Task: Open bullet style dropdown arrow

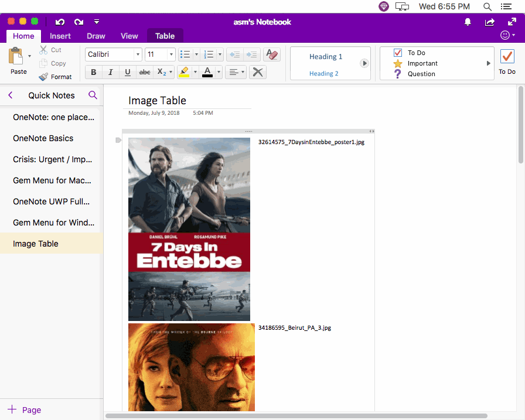Action: click(196, 54)
